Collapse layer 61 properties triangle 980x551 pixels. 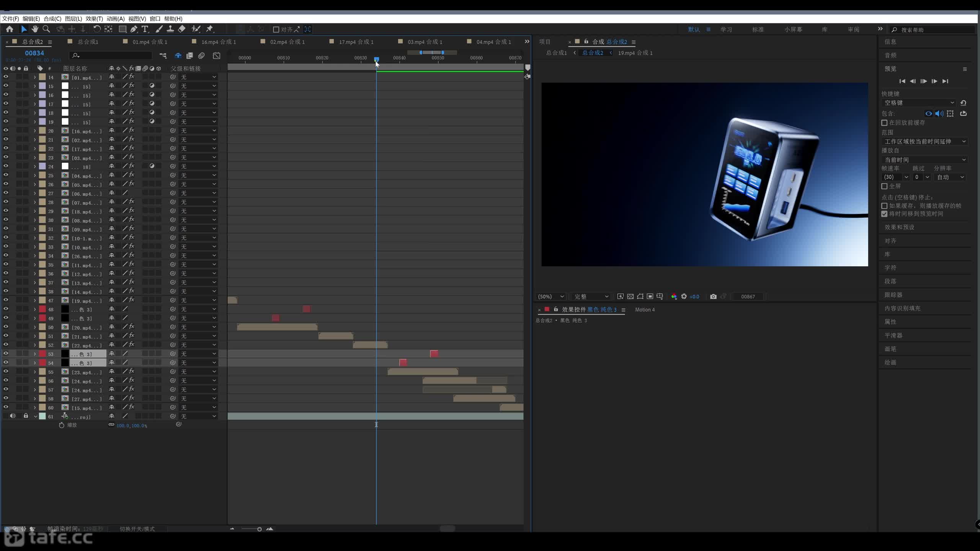(x=36, y=416)
